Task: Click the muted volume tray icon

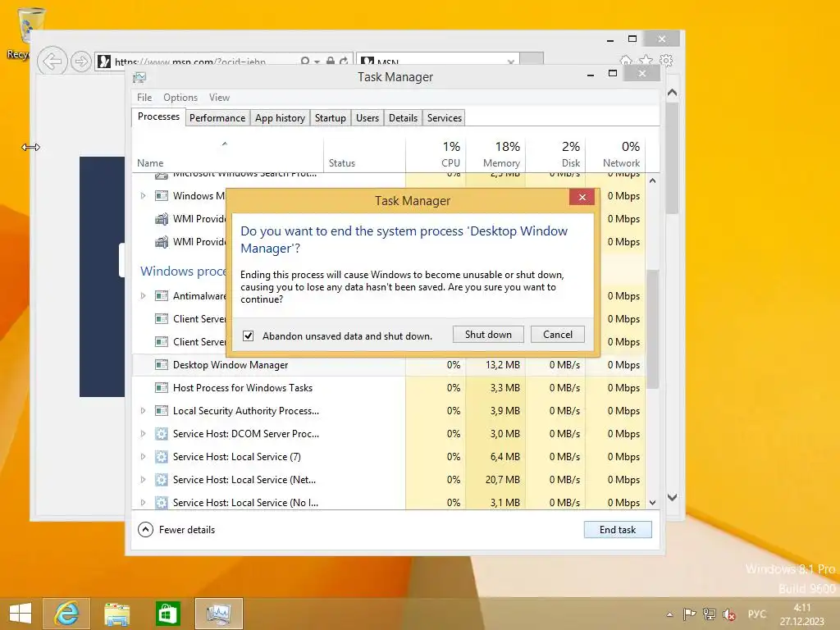Action: tap(728, 614)
